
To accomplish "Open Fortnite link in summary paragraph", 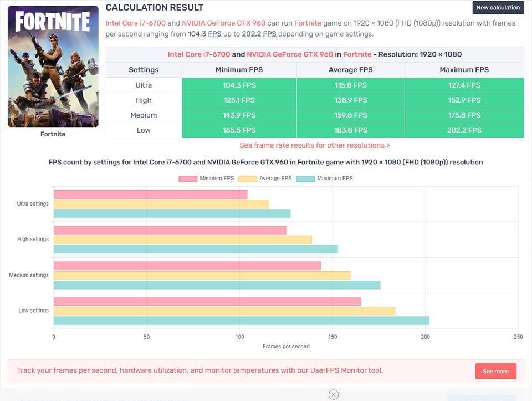I will (308, 23).
